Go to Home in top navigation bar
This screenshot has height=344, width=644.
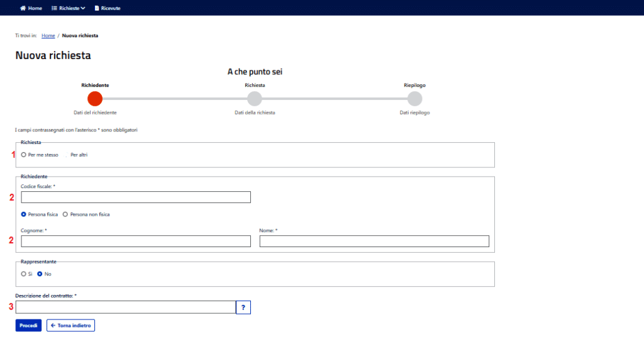[x=31, y=8]
